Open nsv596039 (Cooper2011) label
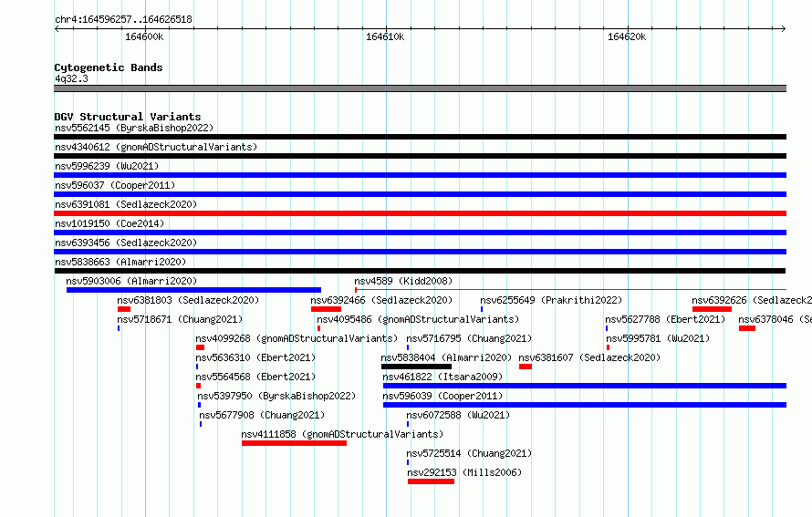The height and width of the screenshot is (517, 812). coord(442,396)
